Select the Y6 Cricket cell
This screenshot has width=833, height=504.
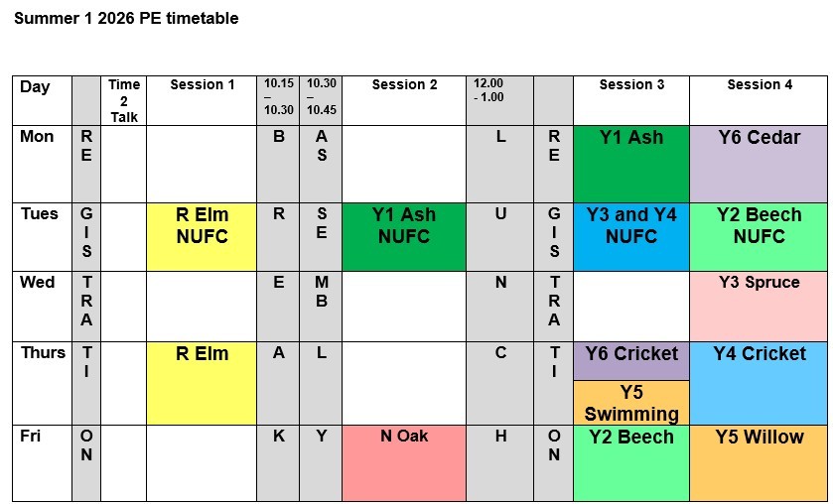[631, 359]
